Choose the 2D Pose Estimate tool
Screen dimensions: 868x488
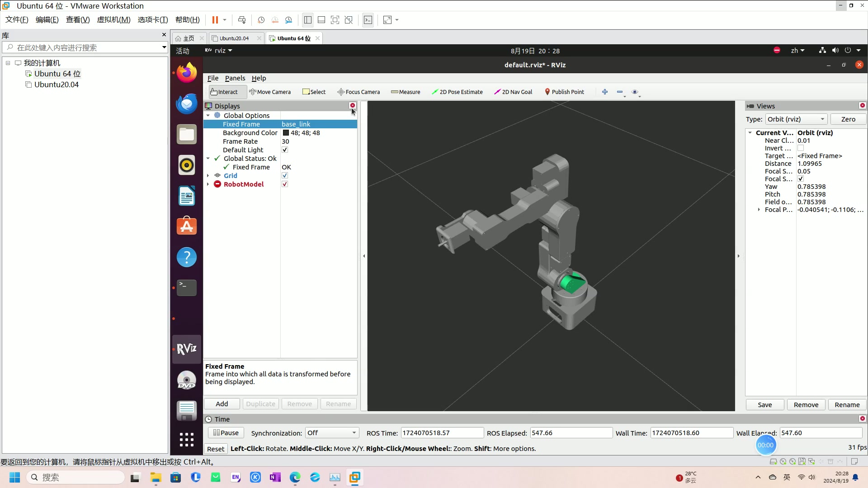click(x=457, y=92)
